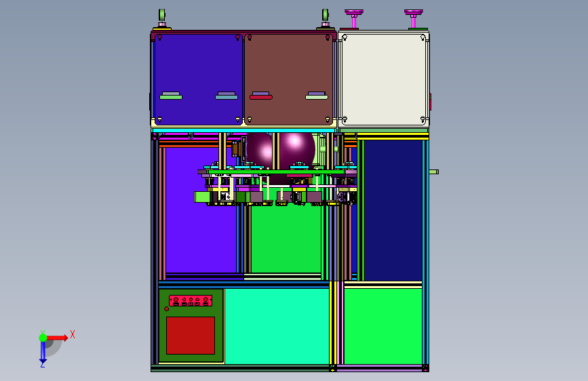Screen dimensions: 588x381
Task: Pick the light green handle on the purple door
Action: point(171,96)
